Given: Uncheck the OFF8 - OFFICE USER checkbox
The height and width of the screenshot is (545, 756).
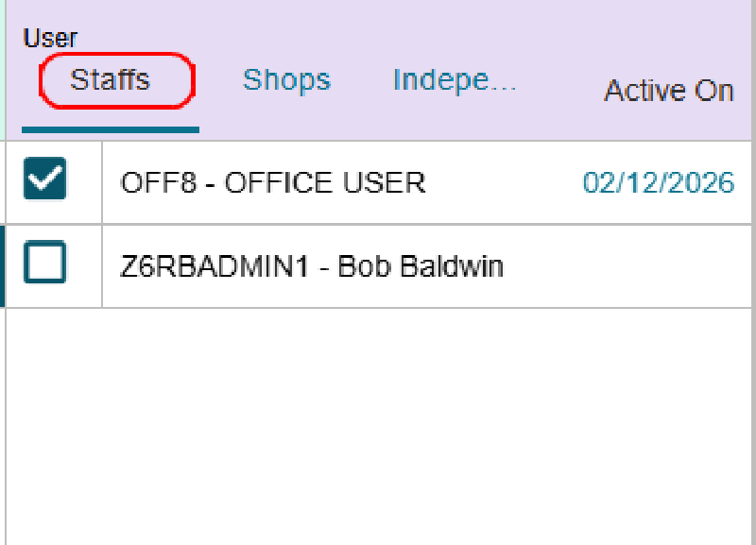Looking at the screenshot, I should pyautogui.click(x=44, y=180).
